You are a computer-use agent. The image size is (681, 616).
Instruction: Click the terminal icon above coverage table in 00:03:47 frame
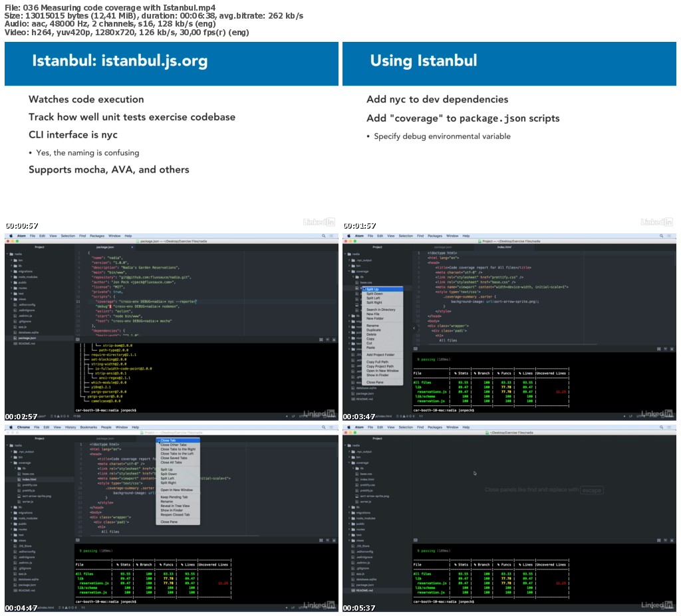pos(416,349)
